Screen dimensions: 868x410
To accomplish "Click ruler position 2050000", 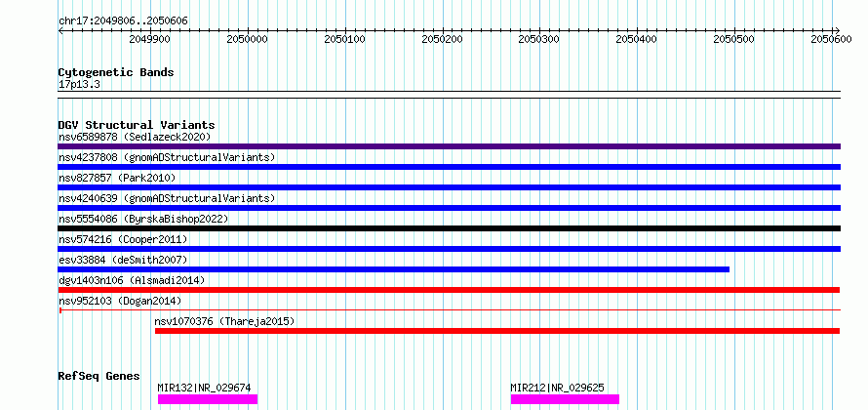I will pos(248,39).
